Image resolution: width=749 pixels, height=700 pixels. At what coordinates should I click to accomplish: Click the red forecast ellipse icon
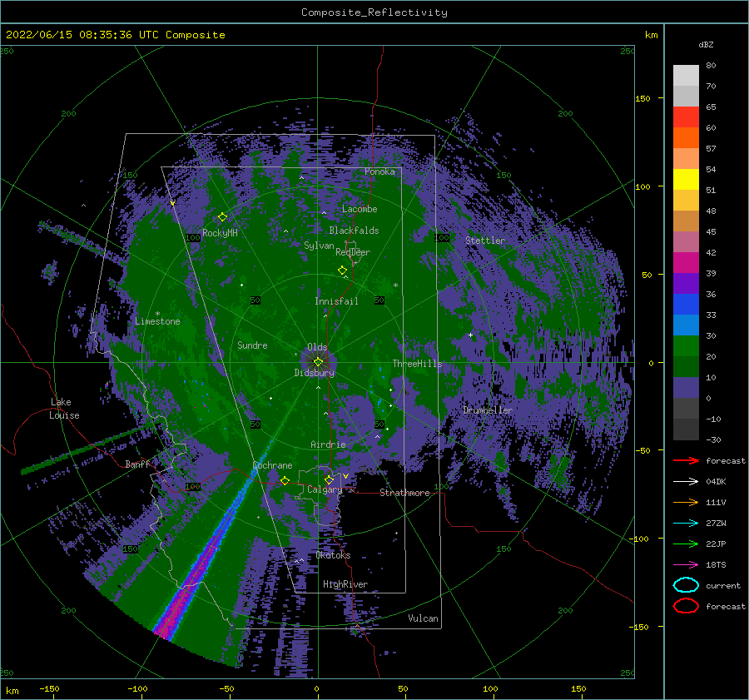click(x=686, y=606)
